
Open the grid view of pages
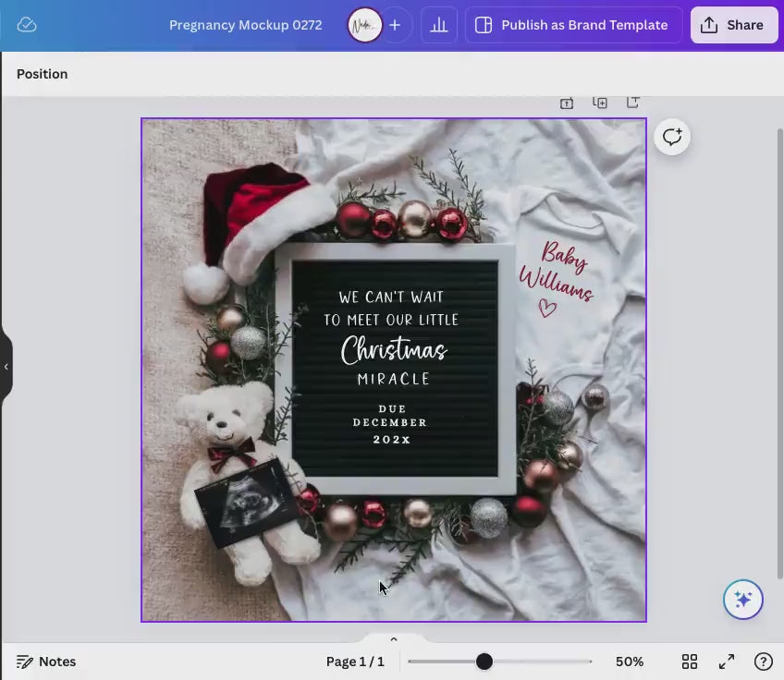[x=690, y=662]
